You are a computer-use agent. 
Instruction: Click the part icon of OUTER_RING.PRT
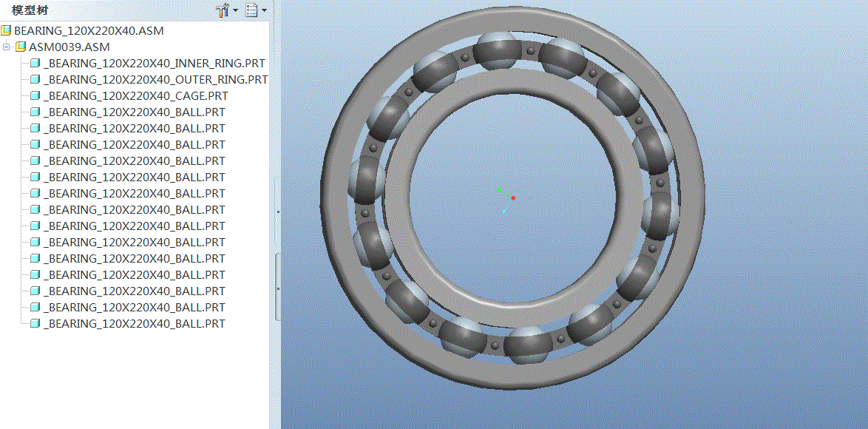(x=35, y=80)
